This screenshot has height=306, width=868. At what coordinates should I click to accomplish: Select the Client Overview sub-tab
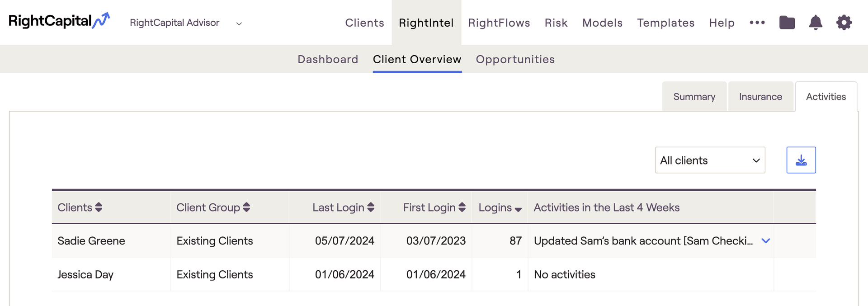coord(417,59)
